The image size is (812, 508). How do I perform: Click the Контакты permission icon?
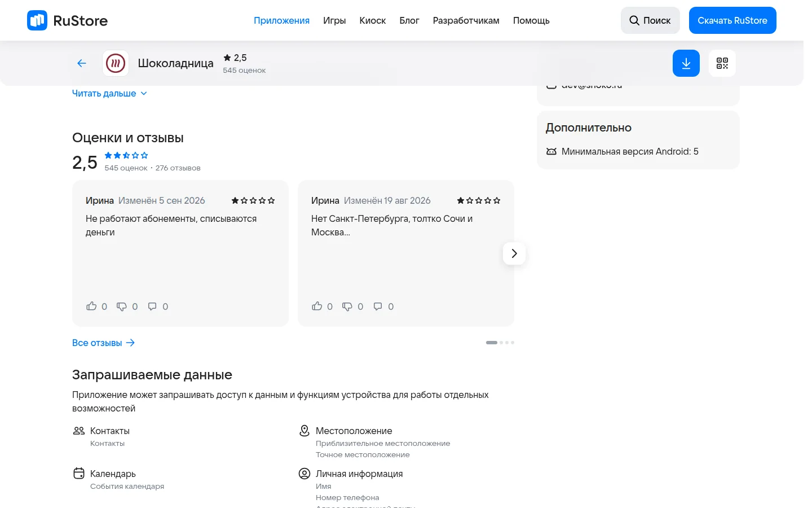point(79,431)
